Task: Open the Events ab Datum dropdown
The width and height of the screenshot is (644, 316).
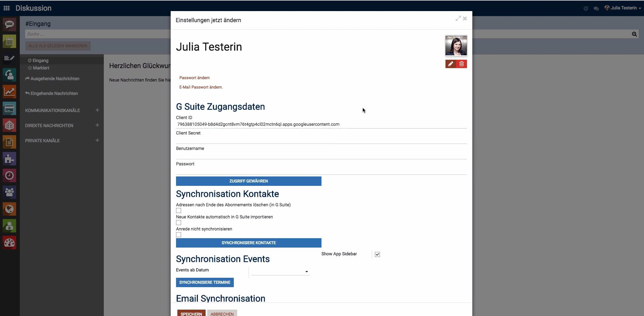Action: pos(306,272)
